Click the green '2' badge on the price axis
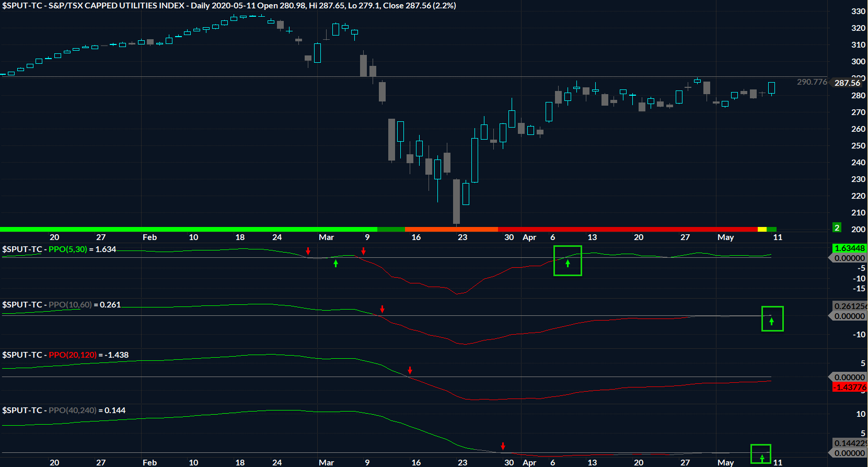The width and height of the screenshot is (868, 467). coord(837,227)
